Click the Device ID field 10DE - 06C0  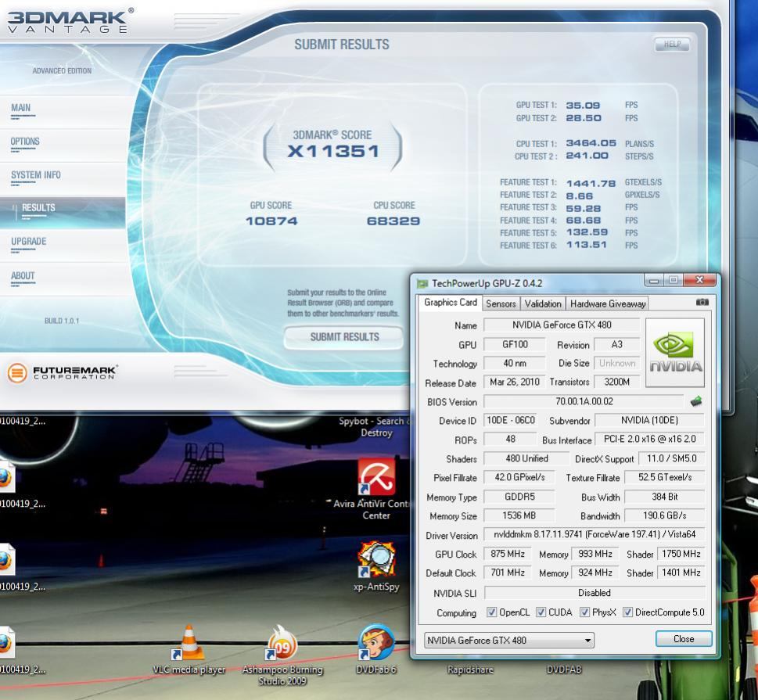(511, 420)
